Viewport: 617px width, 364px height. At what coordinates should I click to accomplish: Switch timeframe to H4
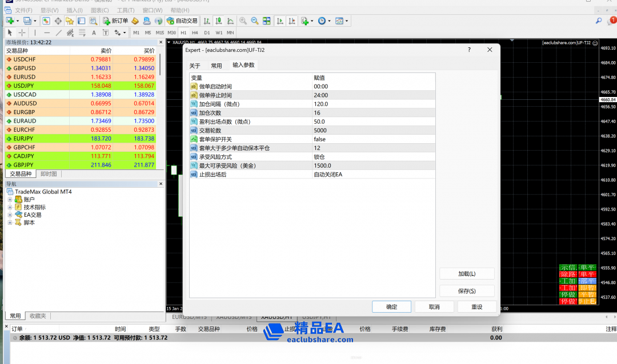click(195, 33)
